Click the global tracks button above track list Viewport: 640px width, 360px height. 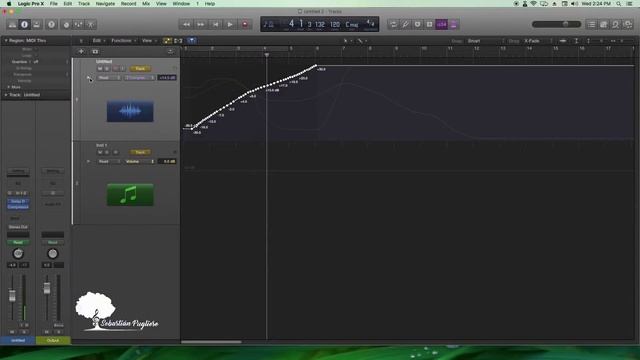(171, 51)
